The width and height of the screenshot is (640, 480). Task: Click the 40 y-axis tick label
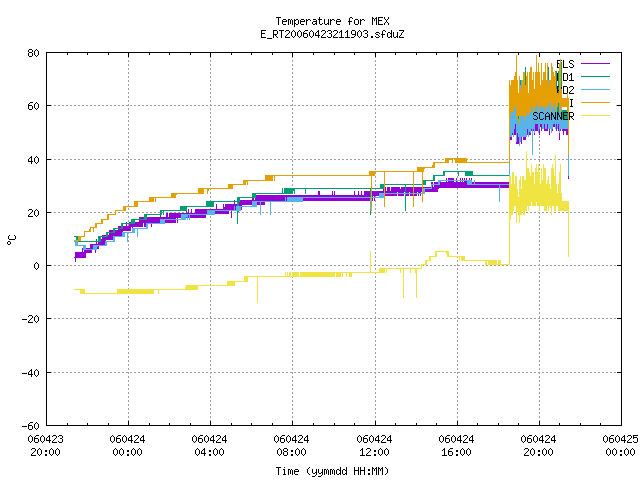(33, 160)
